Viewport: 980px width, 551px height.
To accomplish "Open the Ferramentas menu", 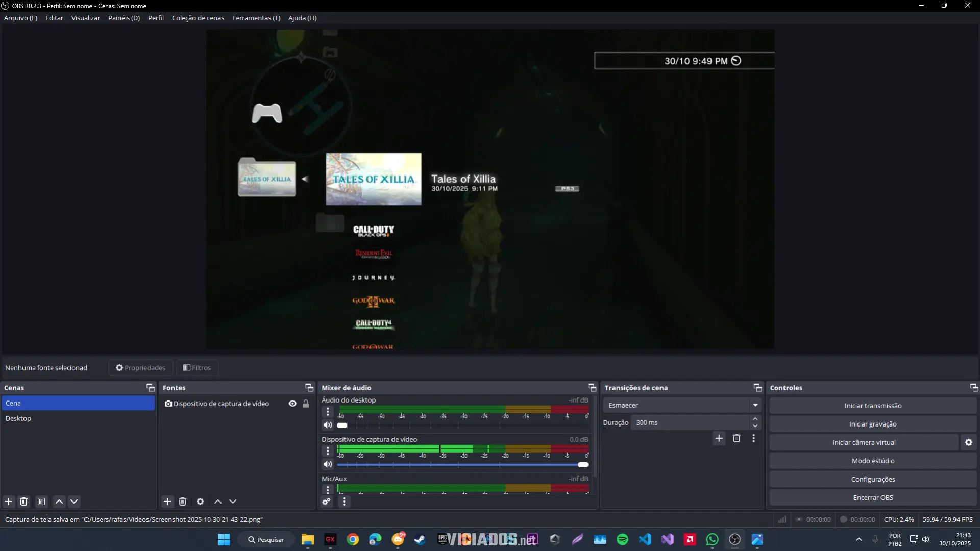I will tap(256, 18).
